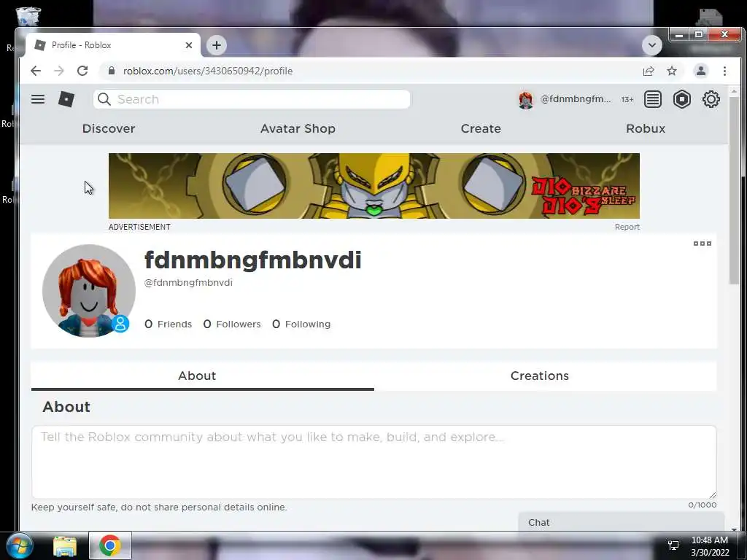This screenshot has width=747, height=560.
Task: Open Chrome three-dot menu
Action: point(724,71)
